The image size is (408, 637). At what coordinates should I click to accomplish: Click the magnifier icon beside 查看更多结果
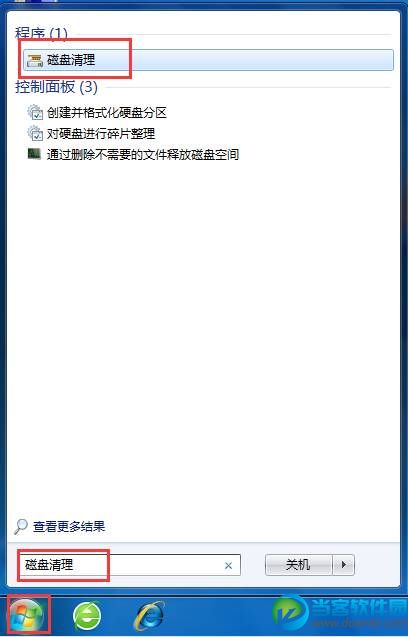[x=20, y=527]
